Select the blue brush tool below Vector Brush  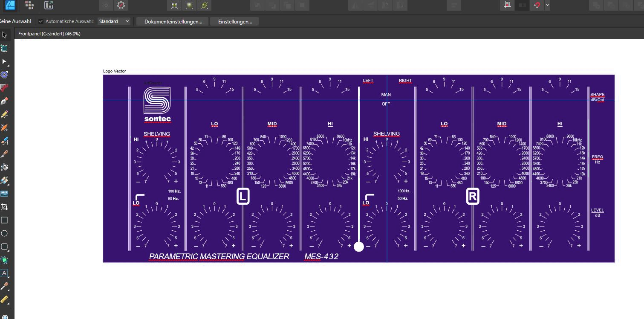point(5,141)
